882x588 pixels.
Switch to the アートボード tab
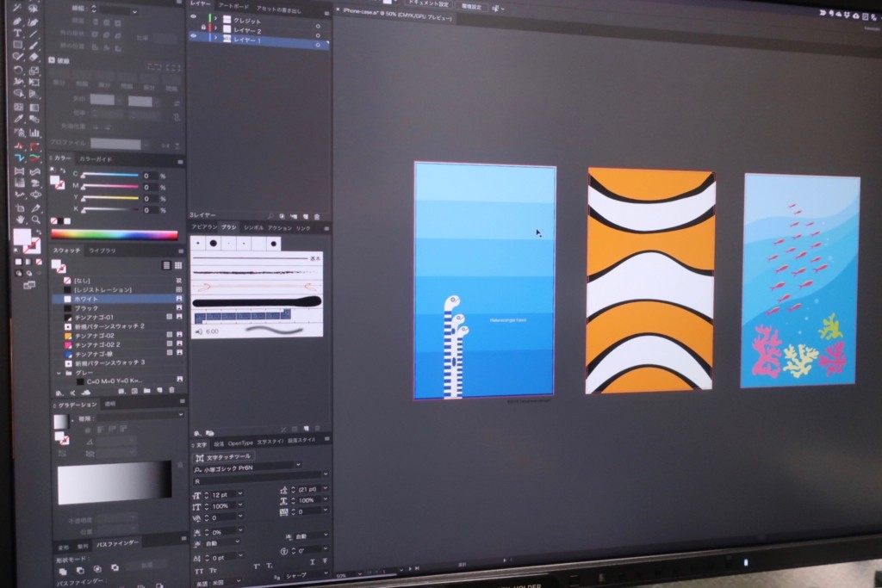232,4
